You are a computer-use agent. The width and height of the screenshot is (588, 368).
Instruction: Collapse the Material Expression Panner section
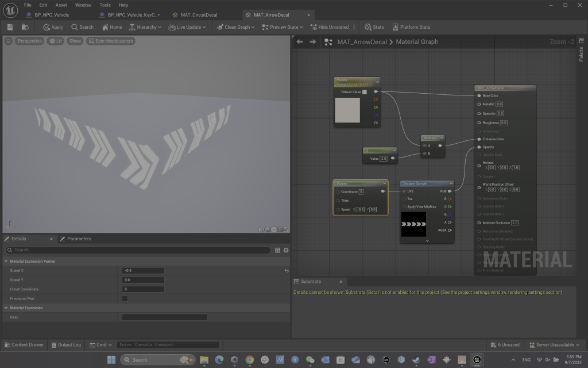[7, 261]
